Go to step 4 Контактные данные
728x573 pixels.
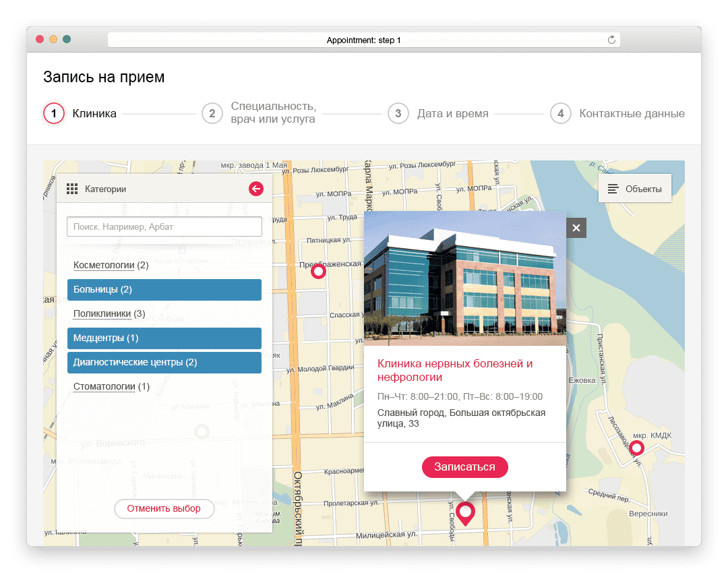[617, 113]
